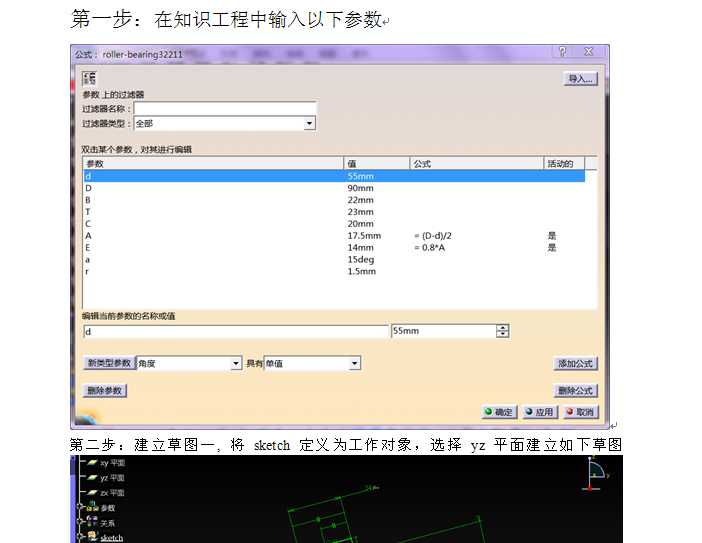Screen dimensions: 702x543
Task: Select the zx plane icon in the tree
Action: [92, 493]
